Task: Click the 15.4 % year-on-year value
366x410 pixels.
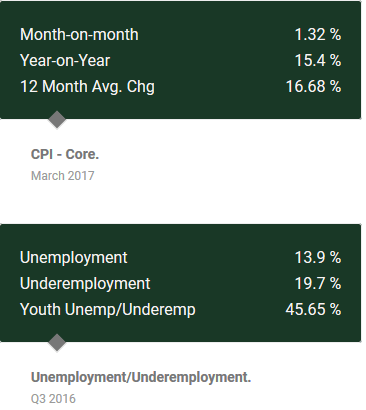Action: coord(318,61)
